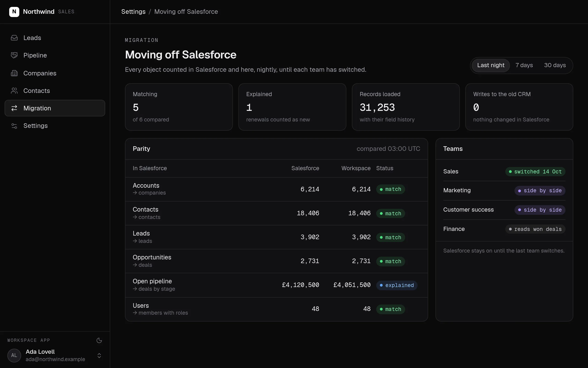Click the '→ members with roles' mapping text
Viewport: 588px width, 368px height.
(160, 313)
